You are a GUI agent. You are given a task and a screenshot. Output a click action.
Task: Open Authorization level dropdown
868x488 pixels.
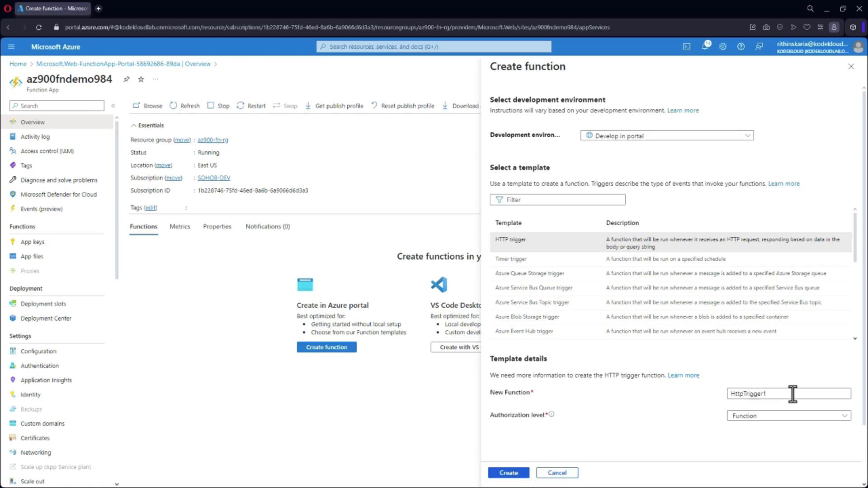pos(788,416)
